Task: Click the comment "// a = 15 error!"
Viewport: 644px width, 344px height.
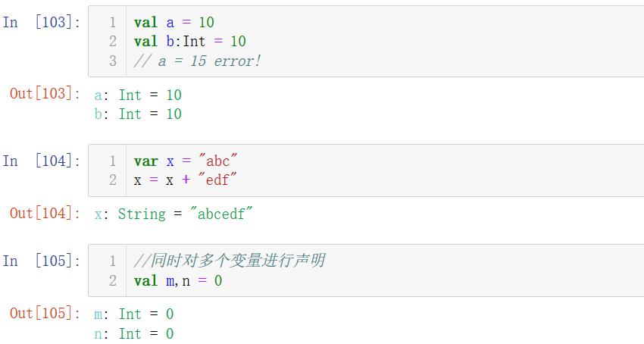Action: coord(197,61)
